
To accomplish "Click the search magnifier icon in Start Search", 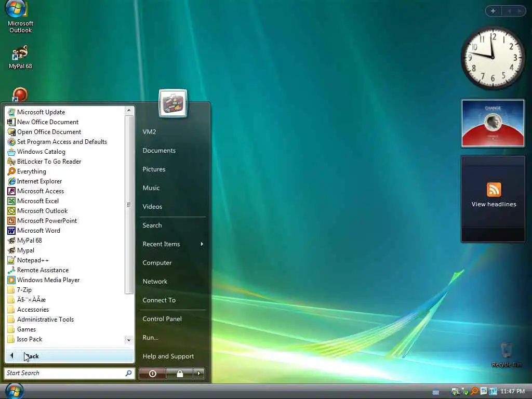I will point(129,373).
